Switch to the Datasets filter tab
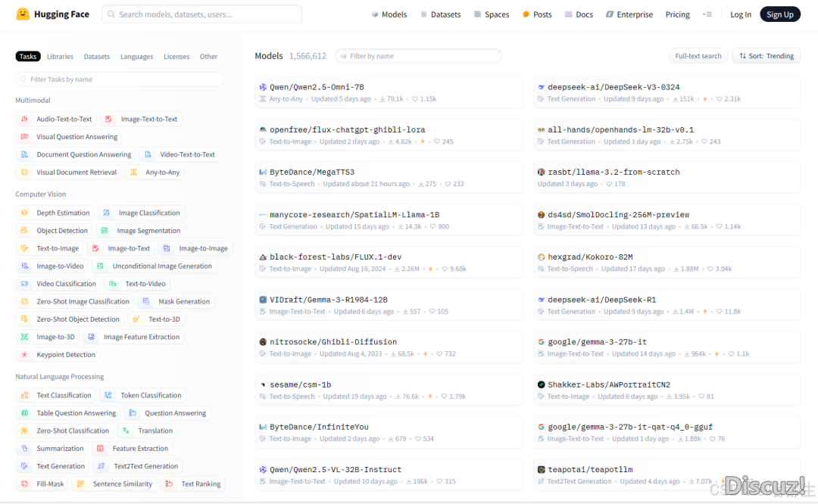The width and height of the screenshot is (818, 504). click(x=96, y=56)
